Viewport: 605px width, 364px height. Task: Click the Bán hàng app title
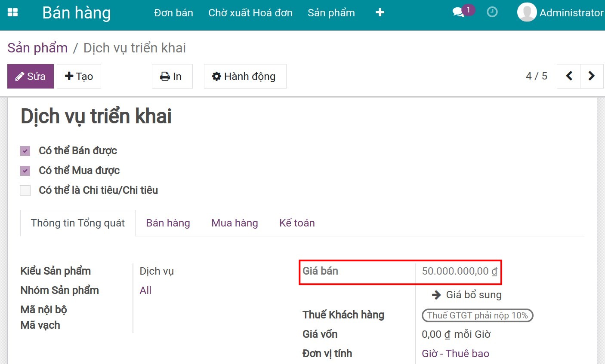77,13
